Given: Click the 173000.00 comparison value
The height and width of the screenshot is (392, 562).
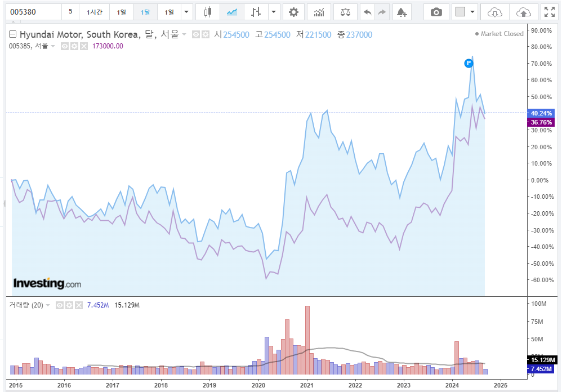Looking at the screenshot, I should [108, 46].
